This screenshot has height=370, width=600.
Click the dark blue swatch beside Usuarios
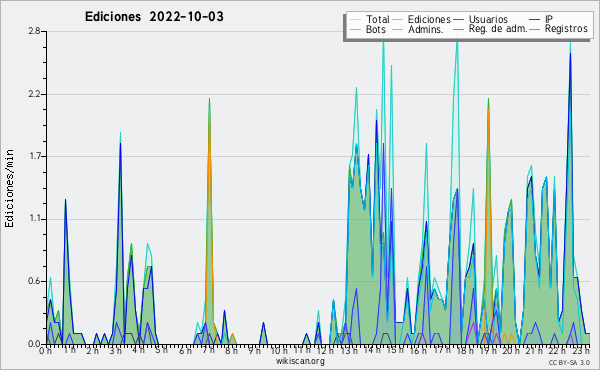tap(458, 20)
